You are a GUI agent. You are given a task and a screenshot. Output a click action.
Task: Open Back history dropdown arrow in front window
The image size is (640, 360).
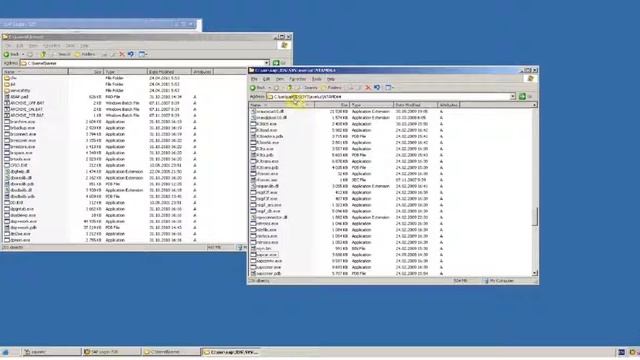coord(269,88)
